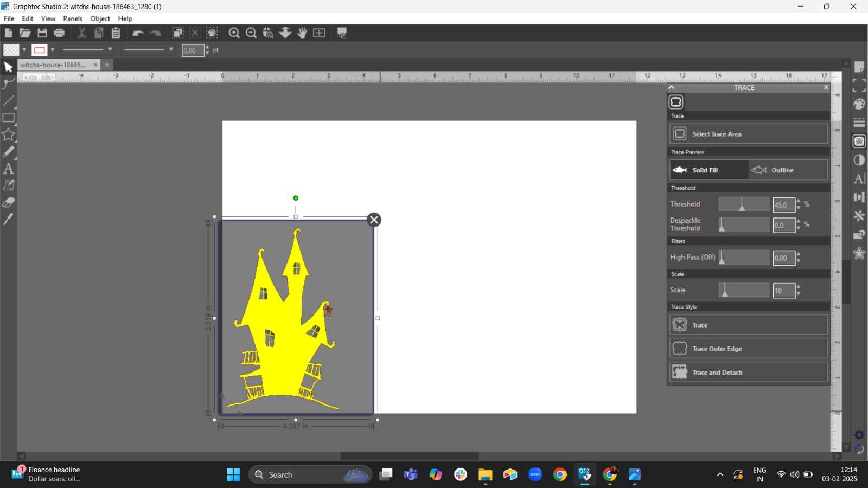Click the Trace Outer Edge button
Screen dimensions: 868x488
pyautogui.click(x=749, y=349)
